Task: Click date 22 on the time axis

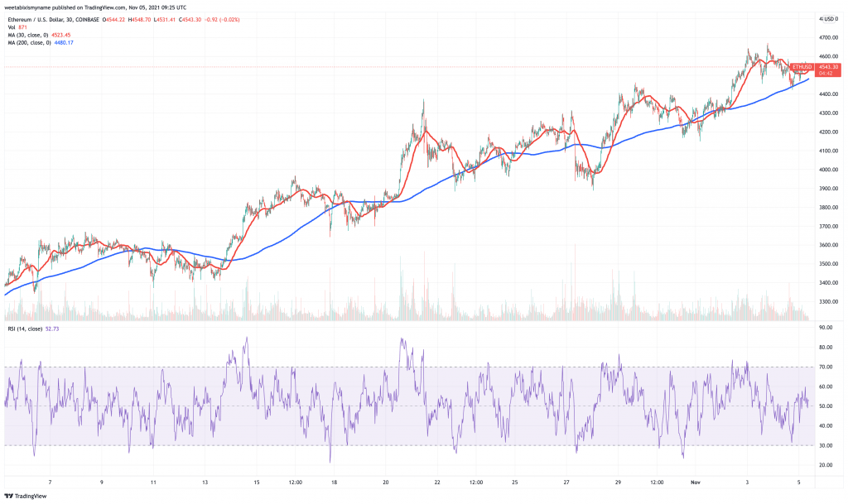Action: click(x=437, y=482)
